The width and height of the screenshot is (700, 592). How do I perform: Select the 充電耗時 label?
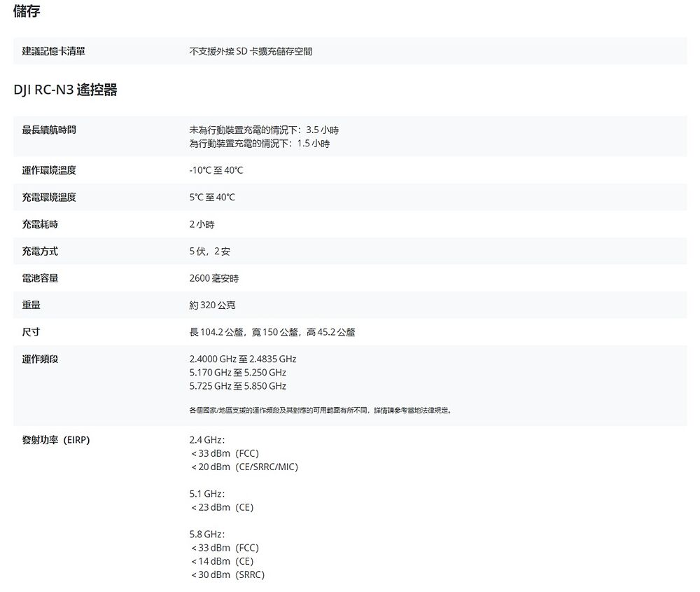coord(40,224)
